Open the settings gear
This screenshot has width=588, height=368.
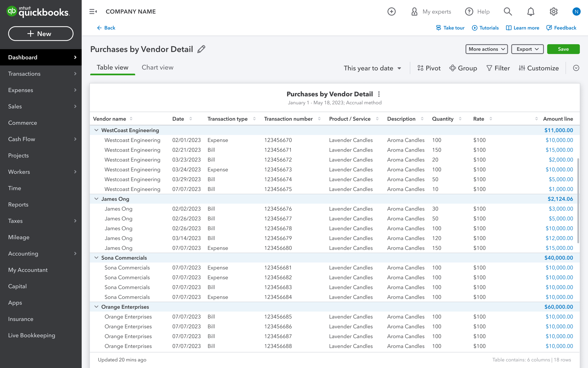pyautogui.click(x=553, y=12)
